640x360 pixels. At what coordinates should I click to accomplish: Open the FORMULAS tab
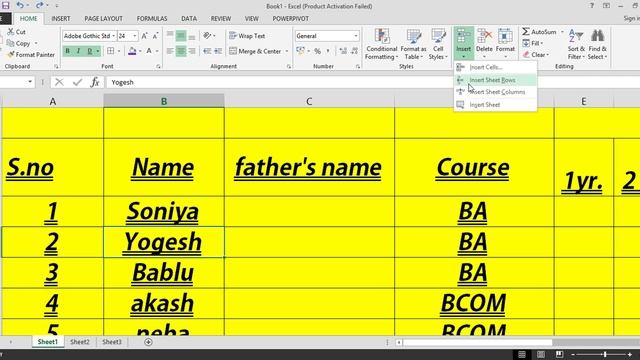pos(152,19)
